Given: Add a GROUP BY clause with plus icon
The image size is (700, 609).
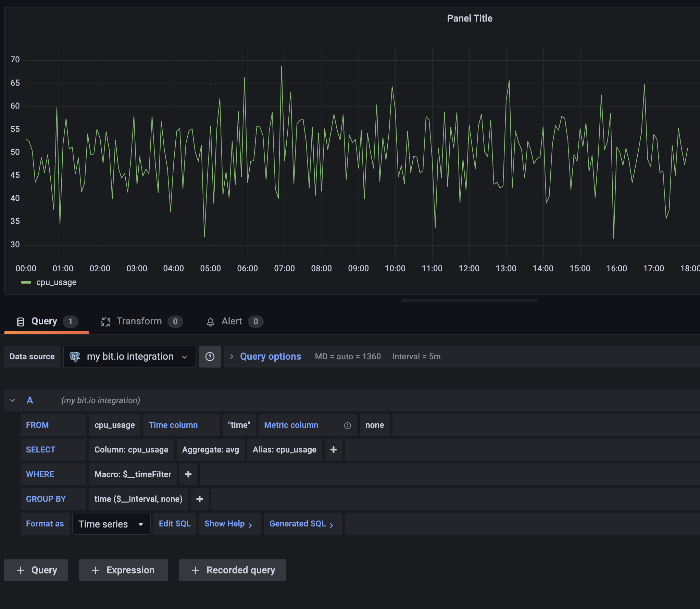Looking at the screenshot, I should click(x=199, y=499).
